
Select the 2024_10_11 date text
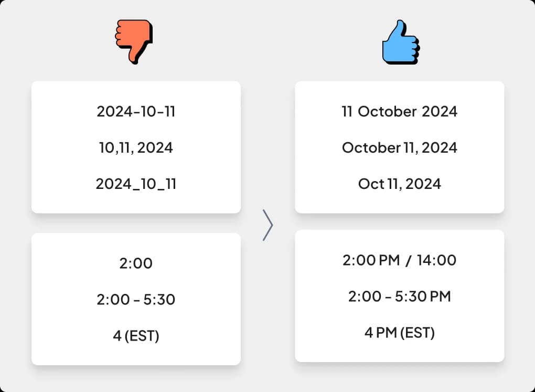[136, 184]
